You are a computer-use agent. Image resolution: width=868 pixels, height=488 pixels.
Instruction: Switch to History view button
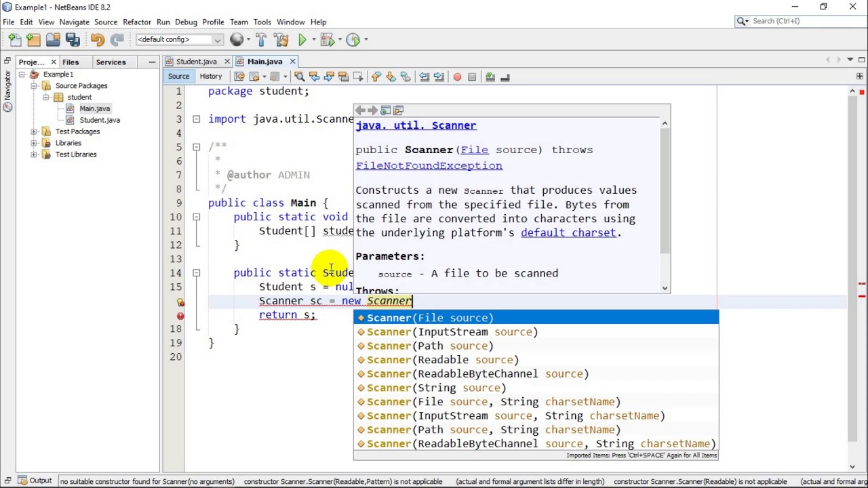click(210, 77)
